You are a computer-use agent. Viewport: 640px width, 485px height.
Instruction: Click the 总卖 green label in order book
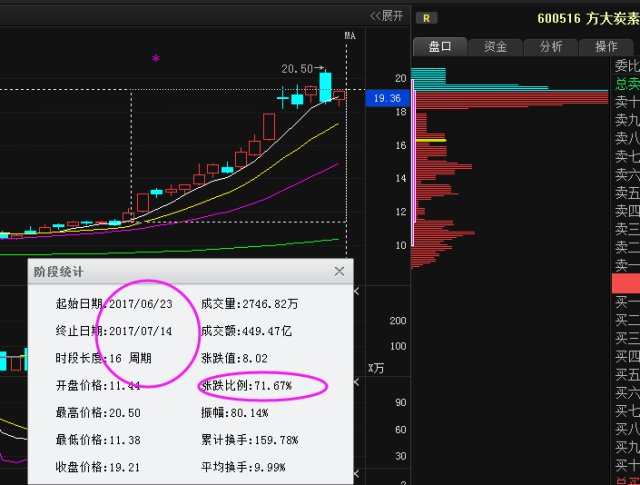(x=626, y=84)
